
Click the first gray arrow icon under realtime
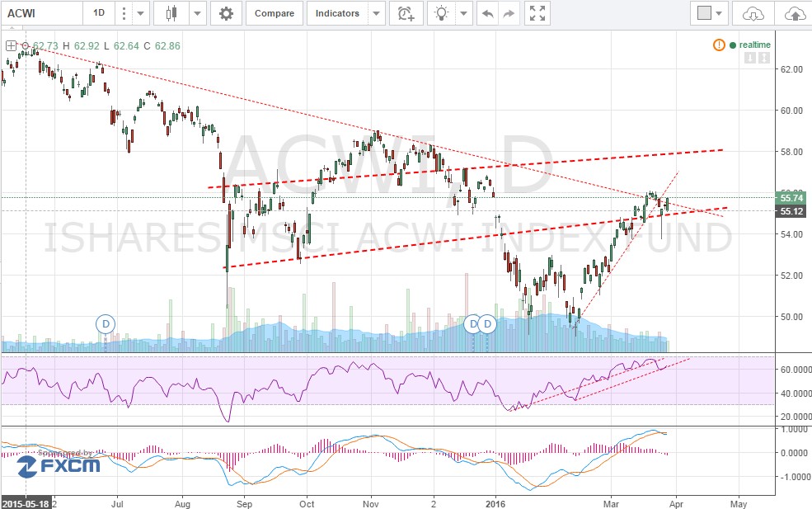pyautogui.click(x=749, y=58)
